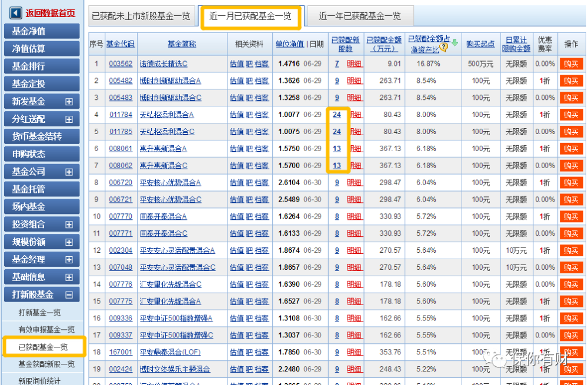Screen dimensions: 588x385
Task: Open 基金排行 sidebar item
Action: (x=42, y=66)
